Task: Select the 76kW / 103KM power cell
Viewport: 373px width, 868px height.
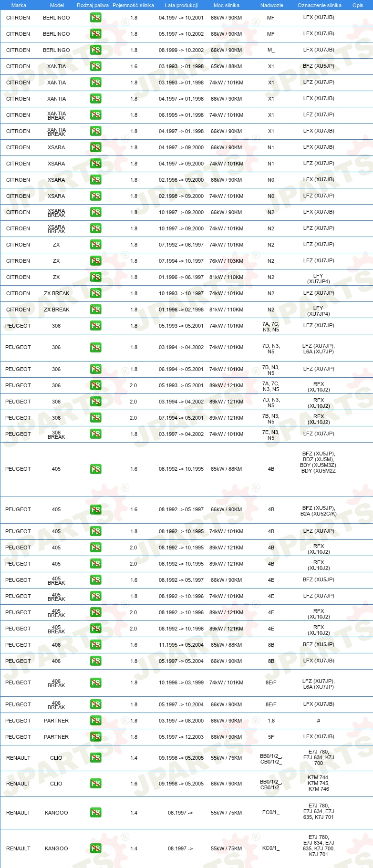Action: pos(226,261)
